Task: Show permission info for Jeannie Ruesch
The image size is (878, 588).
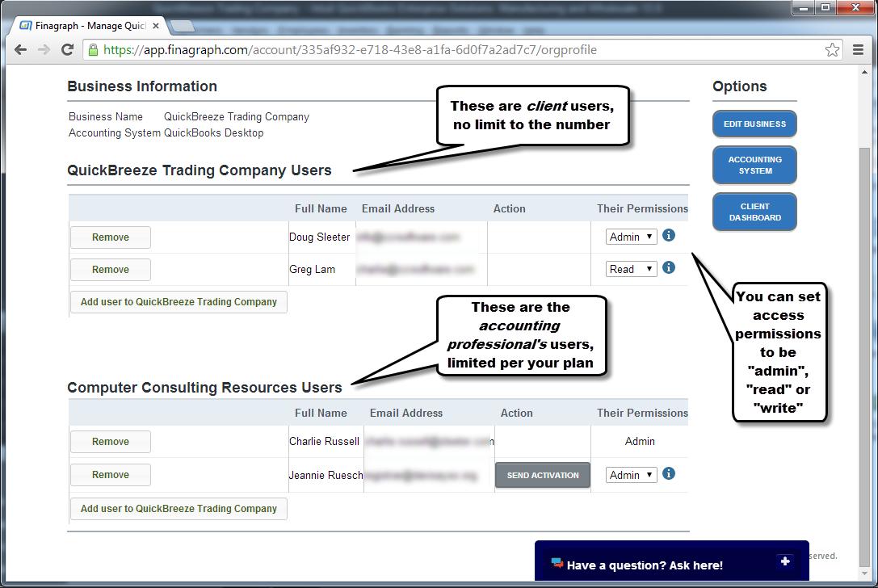Action: click(669, 474)
